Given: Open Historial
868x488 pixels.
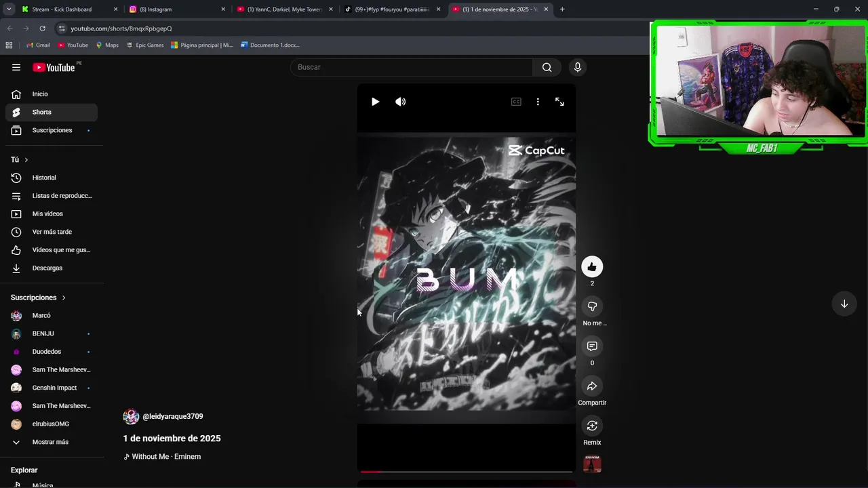Looking at the screenshot, I should tap(52, 178).
